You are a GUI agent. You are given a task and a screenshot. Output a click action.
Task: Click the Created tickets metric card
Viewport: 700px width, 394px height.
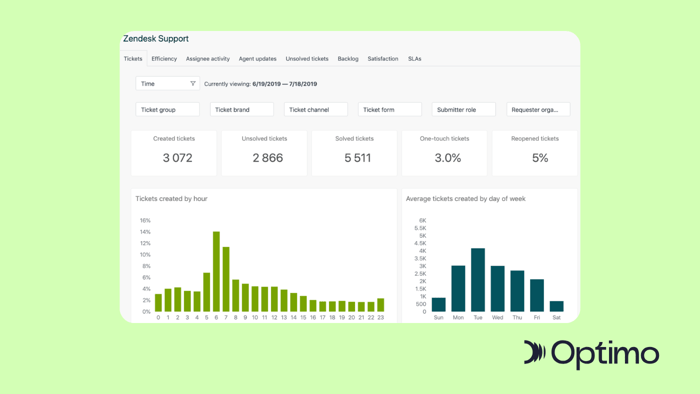(174, 153)
